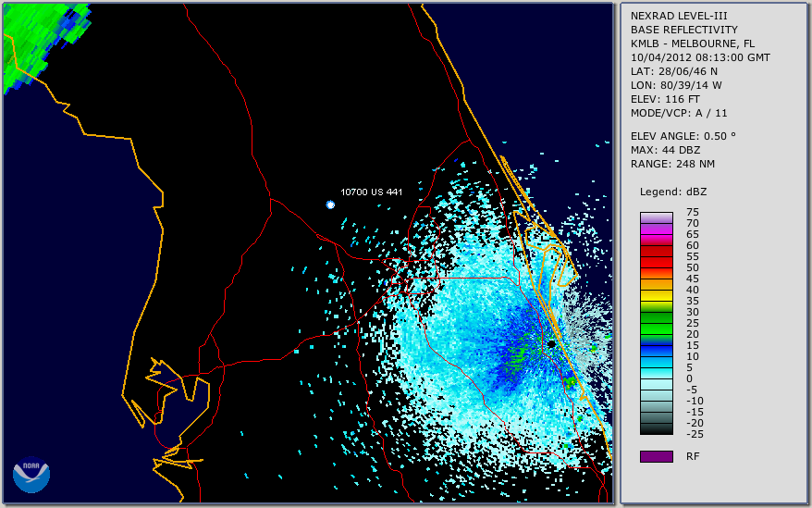The height and width of the screenshot is (508, 812).
Task: Click the BASE REFLECTIVITY text line
Action: tap(683, 30)
